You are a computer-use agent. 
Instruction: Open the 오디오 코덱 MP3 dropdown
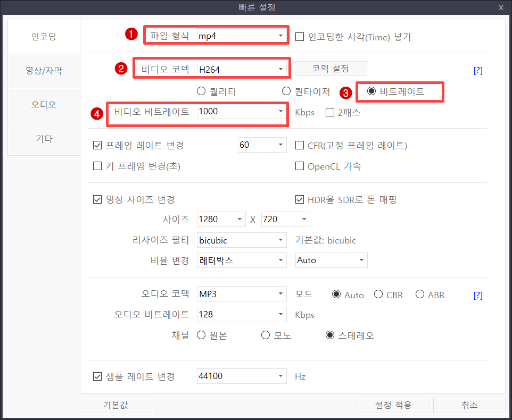click(242, 294)
